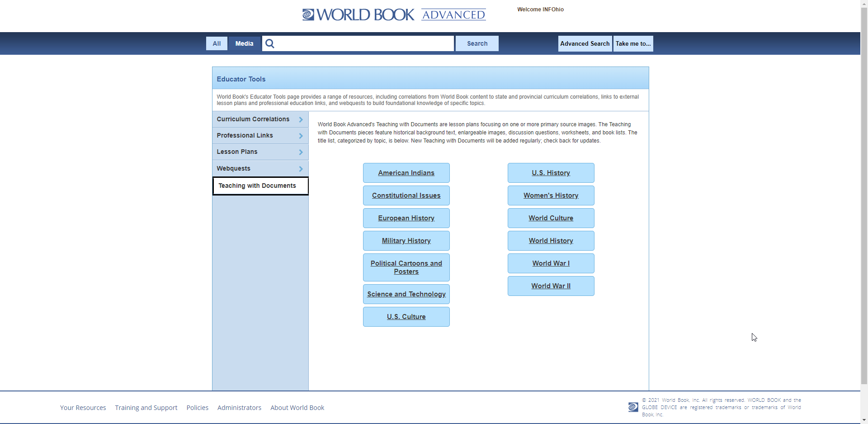Open the World War I topic

(x=551, y=263)
